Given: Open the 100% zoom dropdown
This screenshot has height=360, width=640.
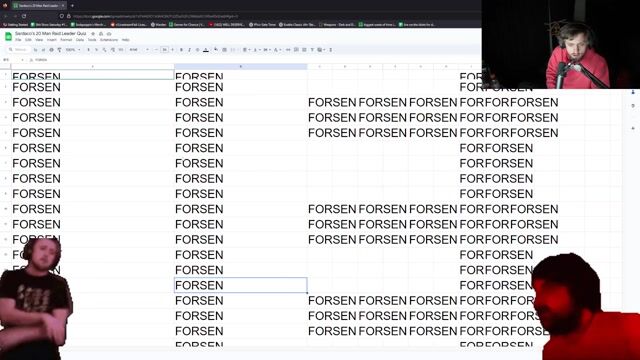Looking at the screenshot, I should [73, 50].
